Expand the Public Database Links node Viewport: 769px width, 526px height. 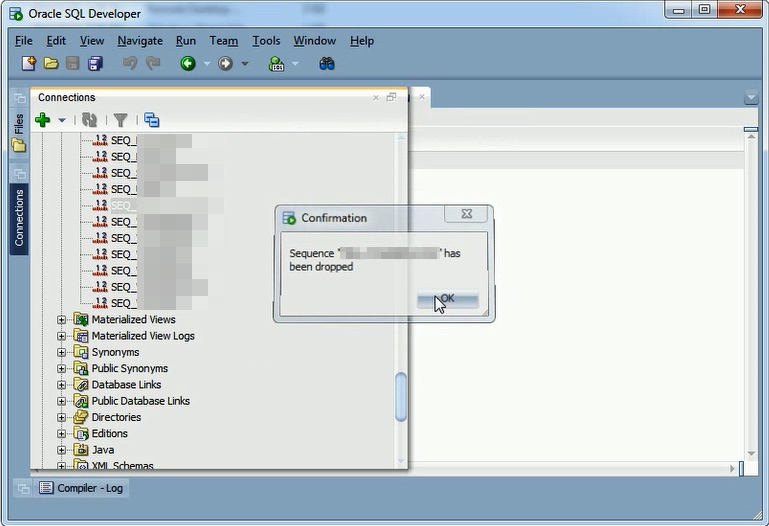[61, 401]
